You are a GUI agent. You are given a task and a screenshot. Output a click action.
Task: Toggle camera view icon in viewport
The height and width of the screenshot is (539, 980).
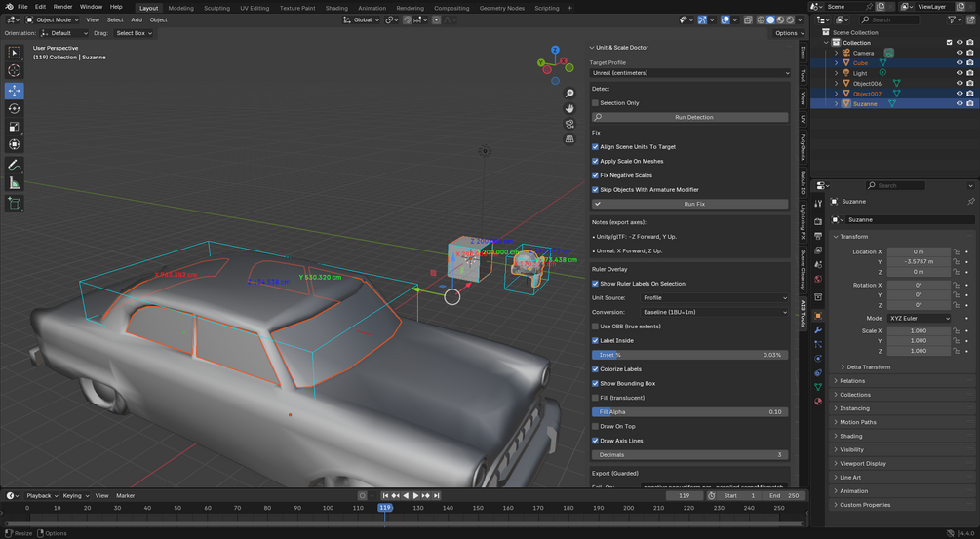click(569, 124)
